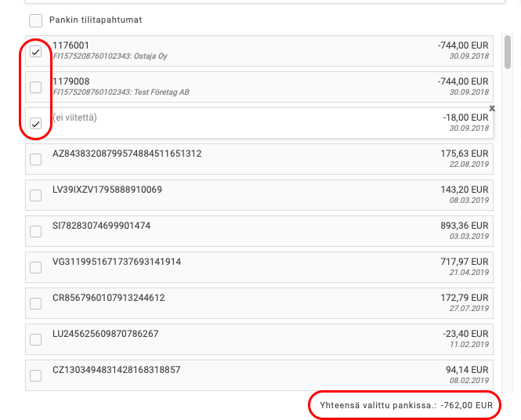Tick the LV39IXZV1795888910069 row checkbox

point(35,195)
